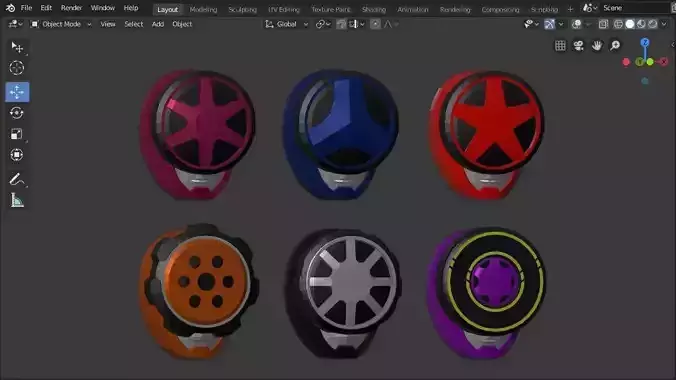Open the Window menu
This screenshot has width=676, height=380.
click(103, 8)
